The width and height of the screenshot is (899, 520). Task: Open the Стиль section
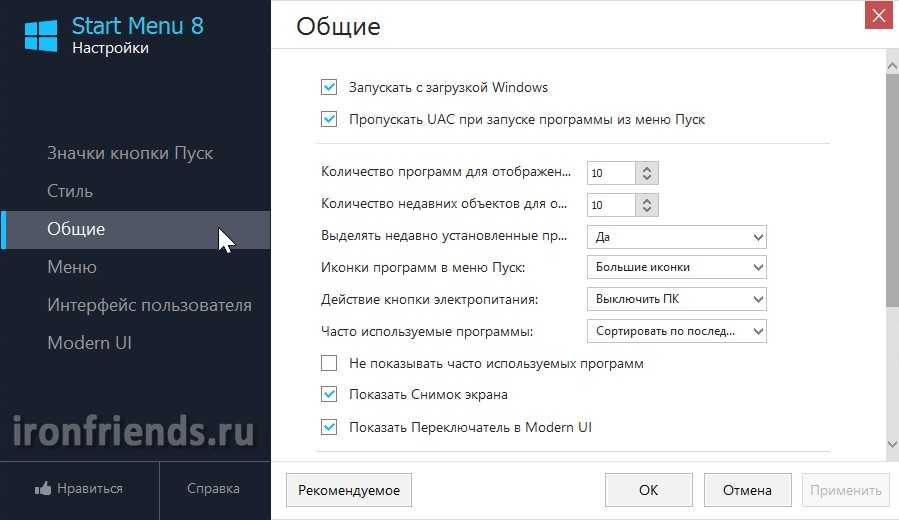click(70, 191)
